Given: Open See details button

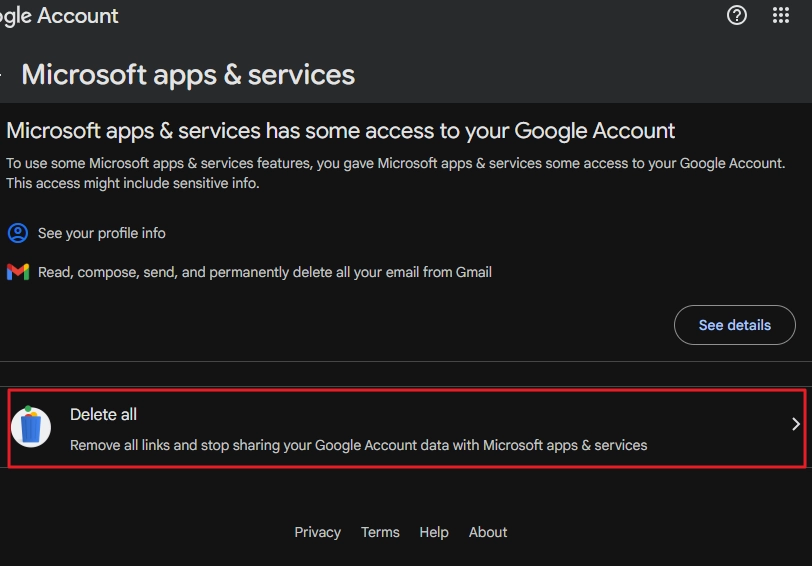Looking at the screenshot, I should pos(734,325).
